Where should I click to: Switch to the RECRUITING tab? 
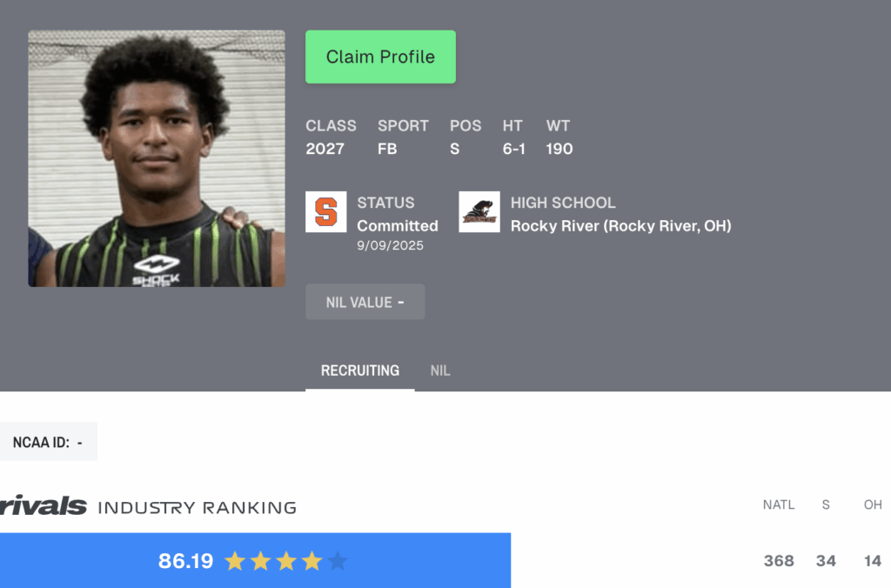coord(360,371)
